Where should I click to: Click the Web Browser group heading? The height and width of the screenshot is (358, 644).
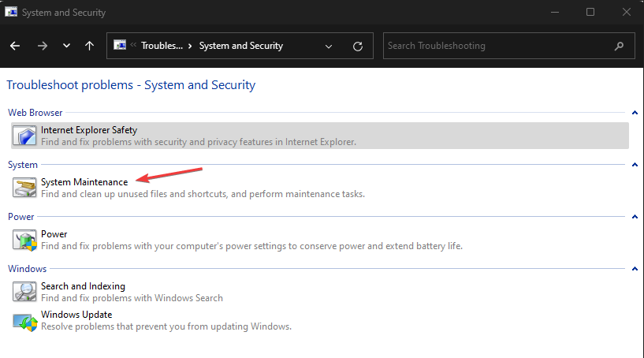point(35,113)
